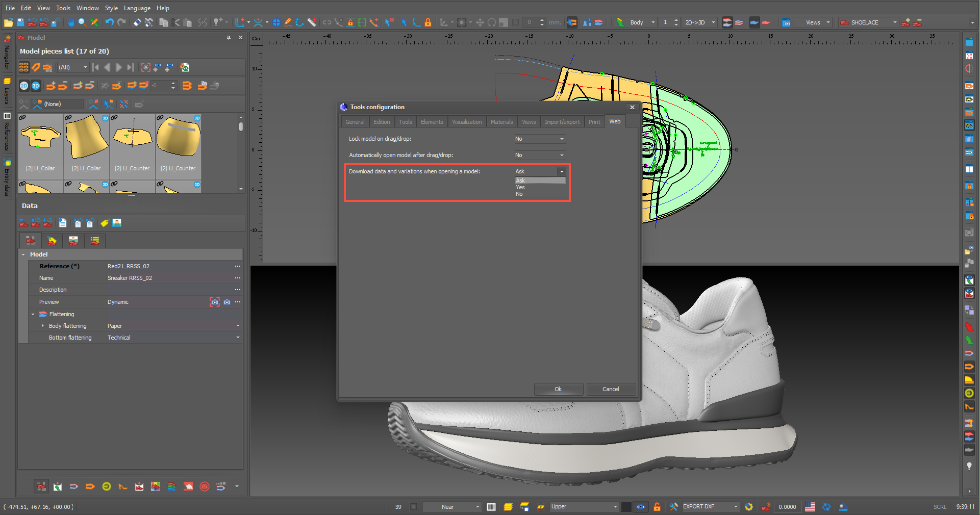Click the eraser tool icon
The height and width of the screenshot is (515, 980).
point(137,22)
